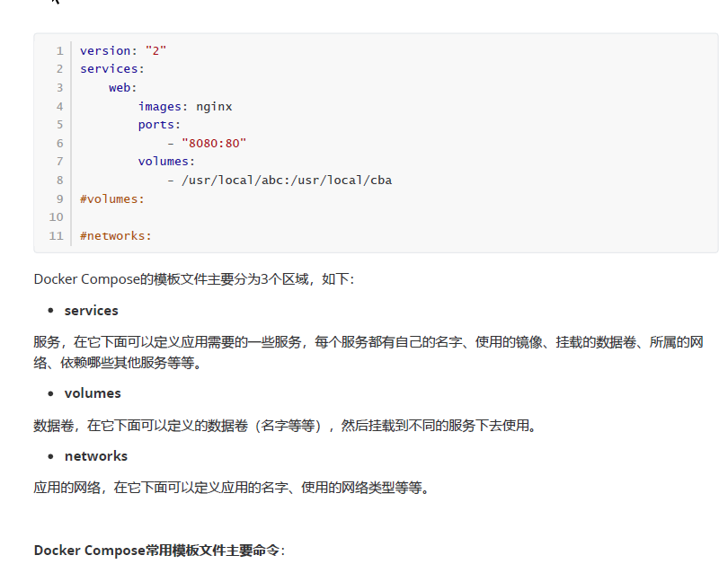Image resolution: width=728 pixels, height=573 pixels.
Task: Click the line number 10 in the gutter
Action: (x=57, y=217)
